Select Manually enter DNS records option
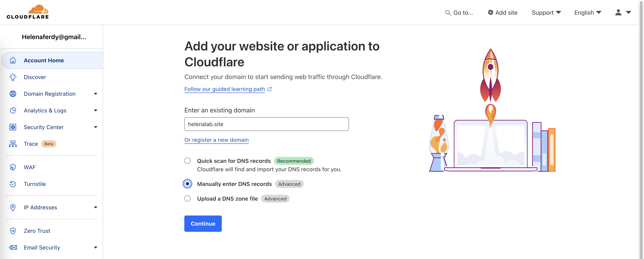The width and height of the screenshot is (644, 259). (x=187, y=184)
